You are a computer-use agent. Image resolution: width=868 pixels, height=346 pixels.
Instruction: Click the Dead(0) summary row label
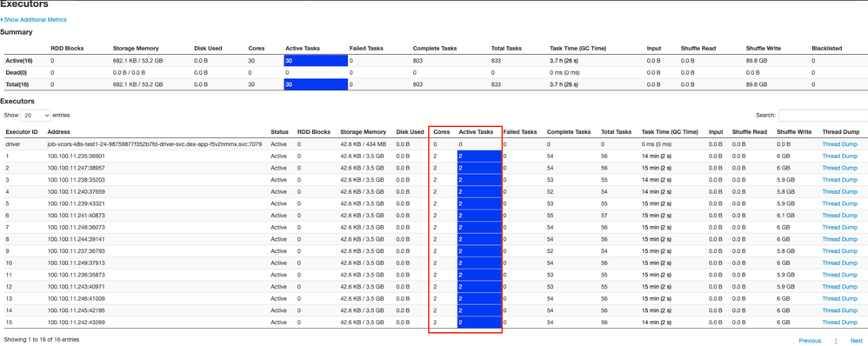(x=16, y=72)
